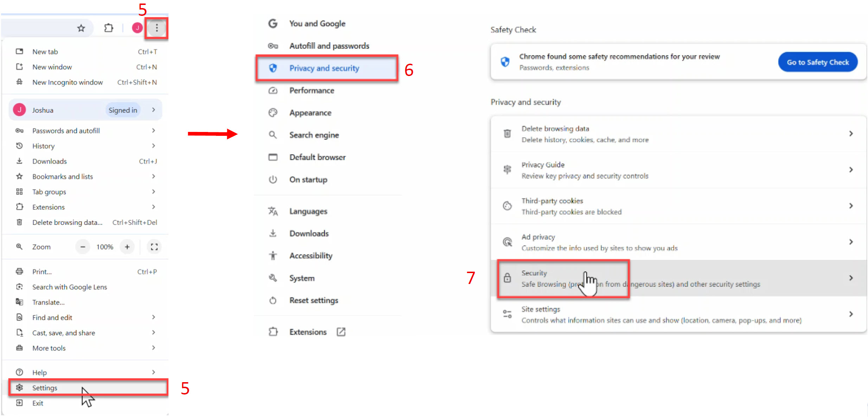Select Autofill and passwords in sidebar
Viewport: 868px width, 417px height.
[329, 46]
